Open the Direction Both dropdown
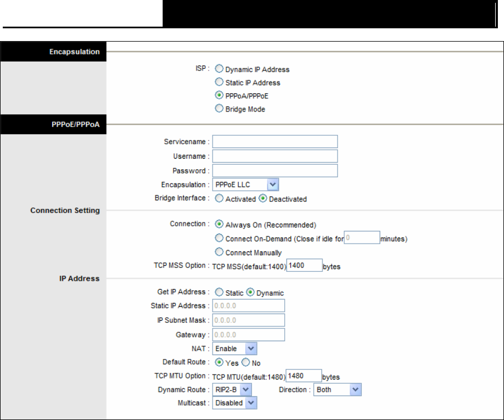Viewport: 504px width, 420px height. point(337,390)
